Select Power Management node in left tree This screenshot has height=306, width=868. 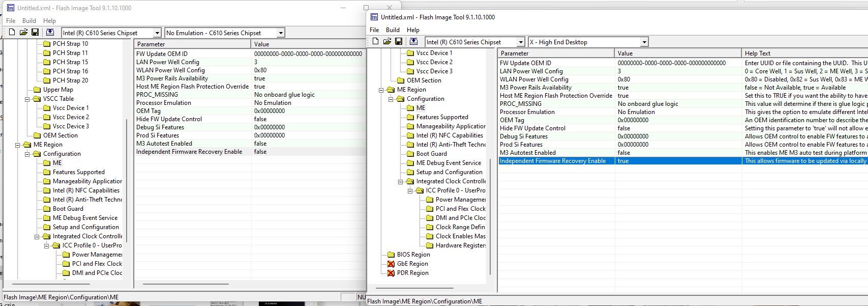97,255
